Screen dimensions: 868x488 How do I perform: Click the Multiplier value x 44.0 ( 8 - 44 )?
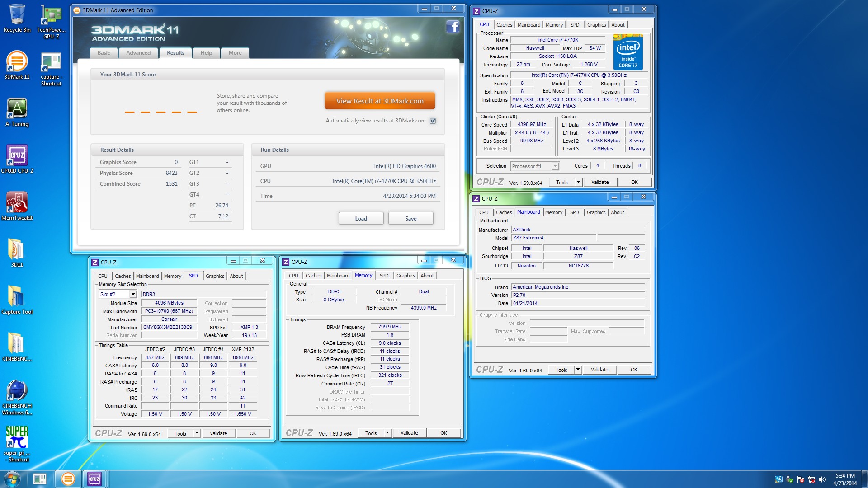(x=532, y=132)
